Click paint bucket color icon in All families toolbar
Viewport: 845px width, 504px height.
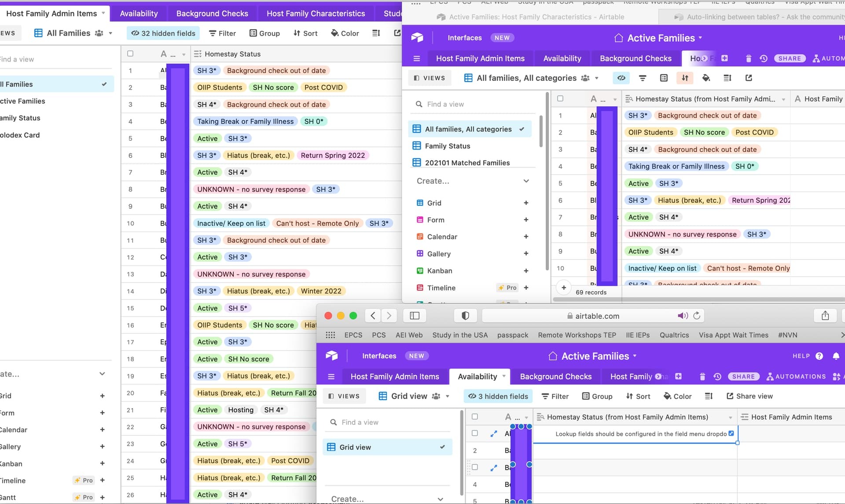[x=706, y=78]
